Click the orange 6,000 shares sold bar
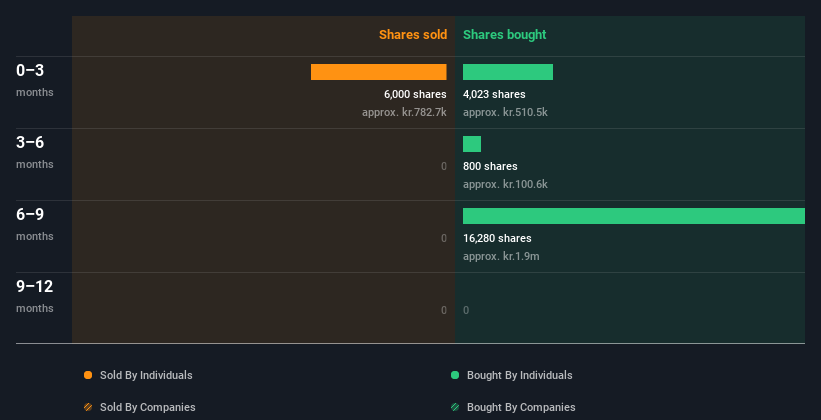The width and height of the screenshot is (821, 420). tap(379, 72)
